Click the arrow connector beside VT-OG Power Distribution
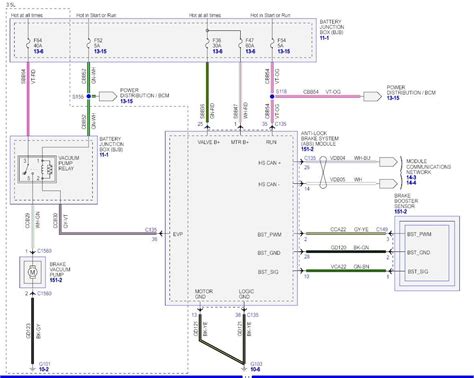Image resolution: width=474 pixels, height=378 pixels. [x=372, y=96]
